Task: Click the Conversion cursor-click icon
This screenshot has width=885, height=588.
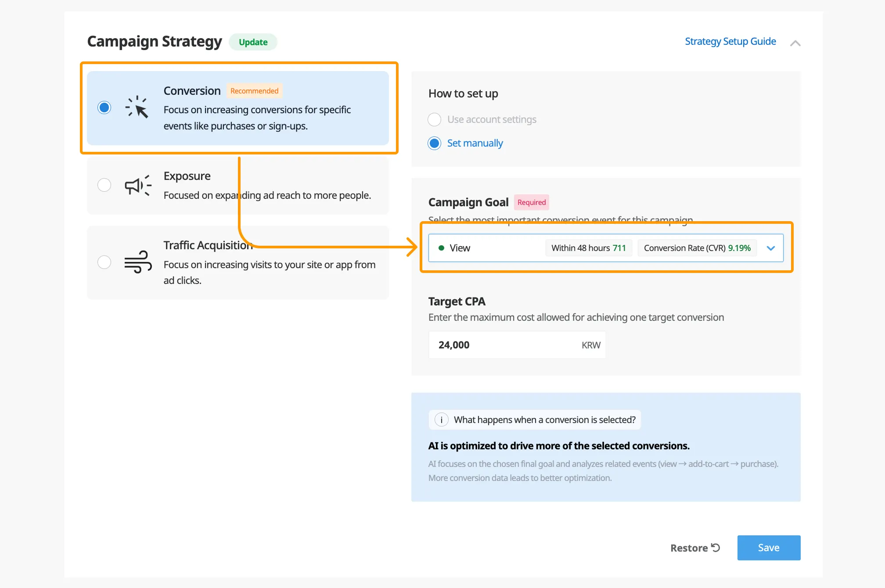Action: (x=137, y=107)
